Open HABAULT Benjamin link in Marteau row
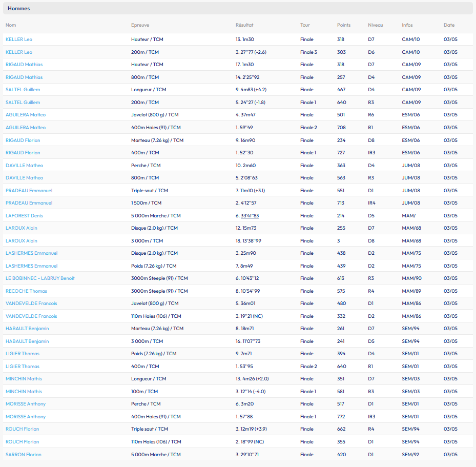This screenshot has width=476, height=467. [27, 329]
